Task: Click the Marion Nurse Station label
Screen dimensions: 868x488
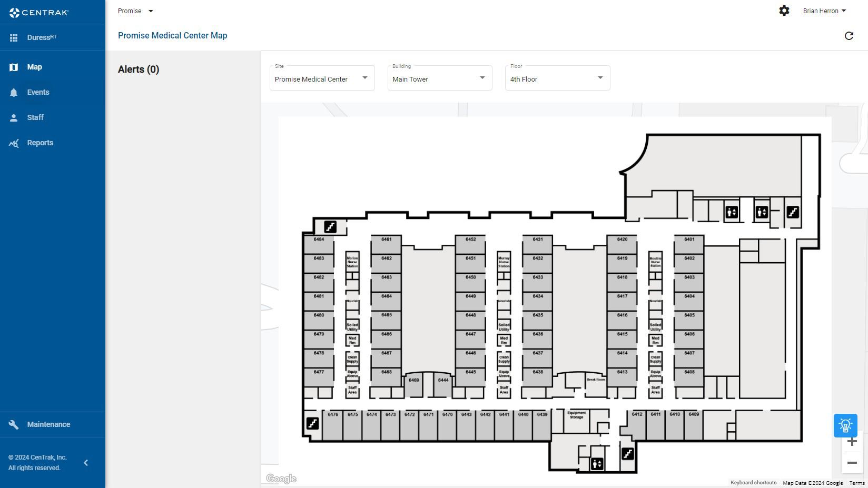Action: coord(352,262)
